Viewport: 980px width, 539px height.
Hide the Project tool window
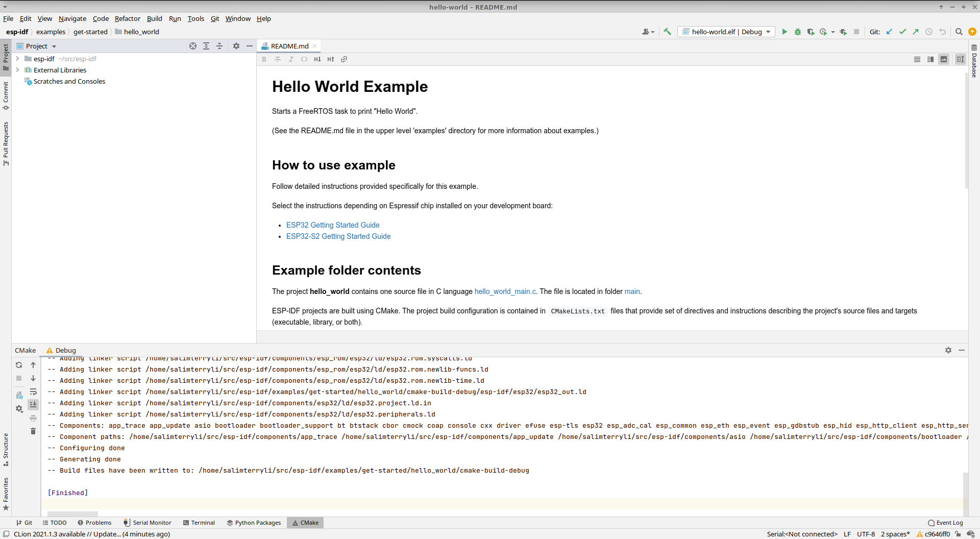pyautogui.click(x=250, y=46)
